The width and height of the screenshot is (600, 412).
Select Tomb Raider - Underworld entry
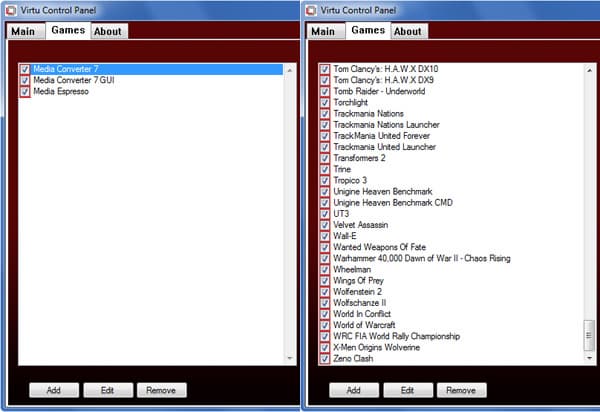379,91
